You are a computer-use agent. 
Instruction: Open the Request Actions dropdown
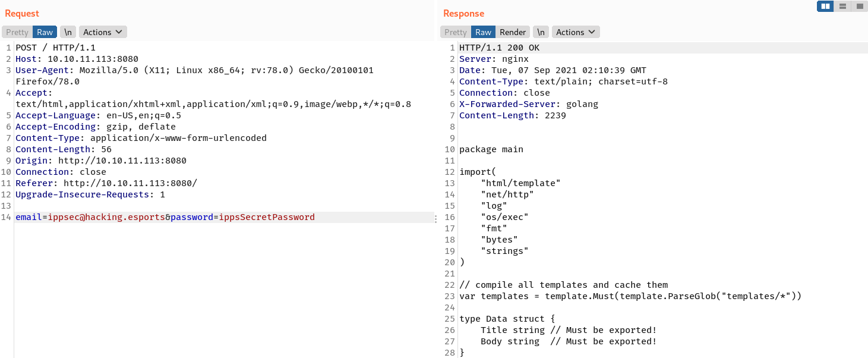pos(103,32)
